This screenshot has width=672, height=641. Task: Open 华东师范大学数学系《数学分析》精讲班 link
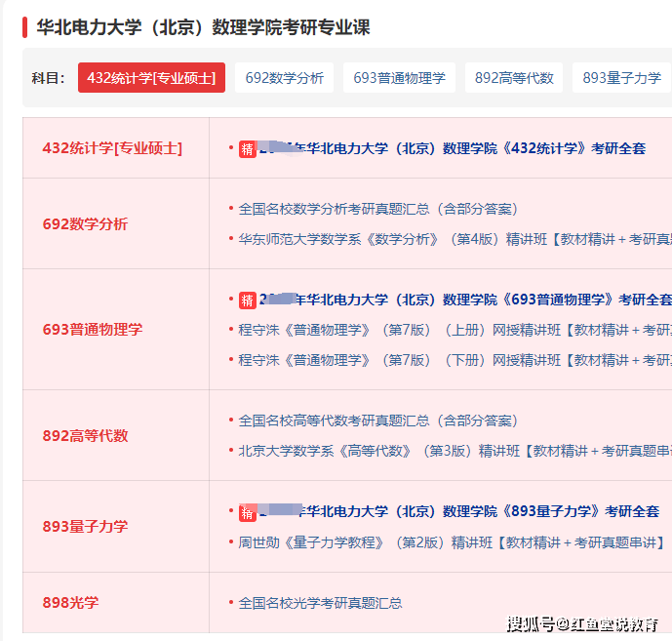point(455,239)
